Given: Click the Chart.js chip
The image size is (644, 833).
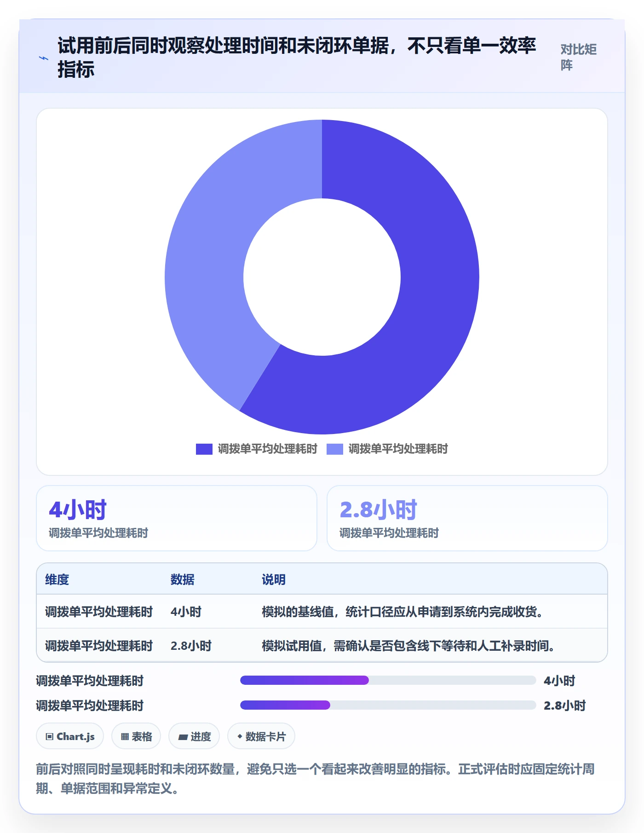Looking at the screenshot, I should tap(70, 736).
